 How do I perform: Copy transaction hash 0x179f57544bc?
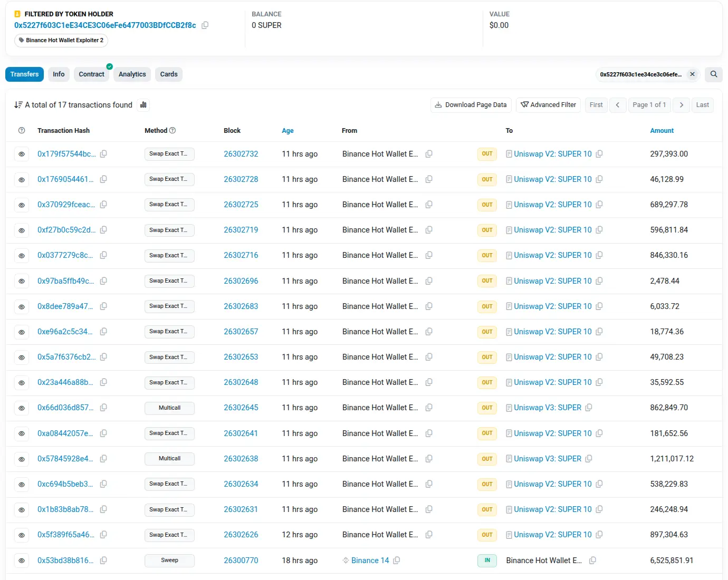point(104,154)
